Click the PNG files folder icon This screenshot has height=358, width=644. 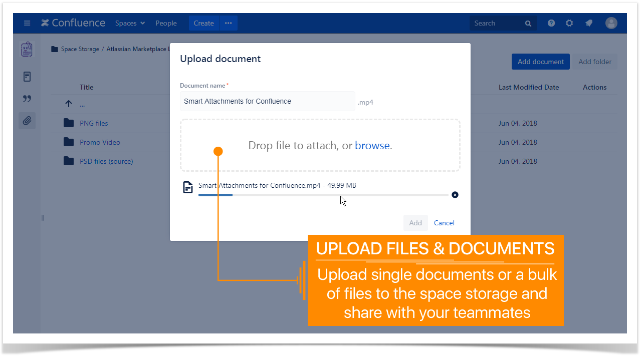[69, 123]
